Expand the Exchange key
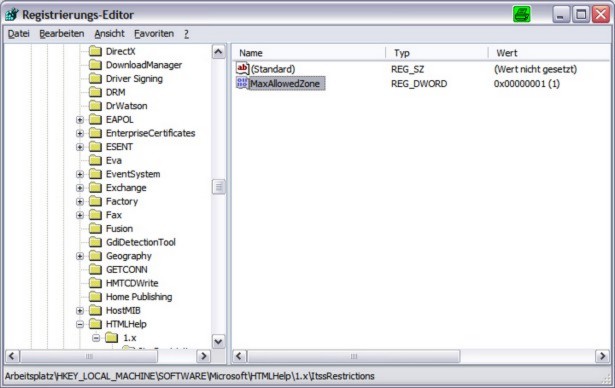The height and width of the screenshot is (388, 615). coord(80,188)
